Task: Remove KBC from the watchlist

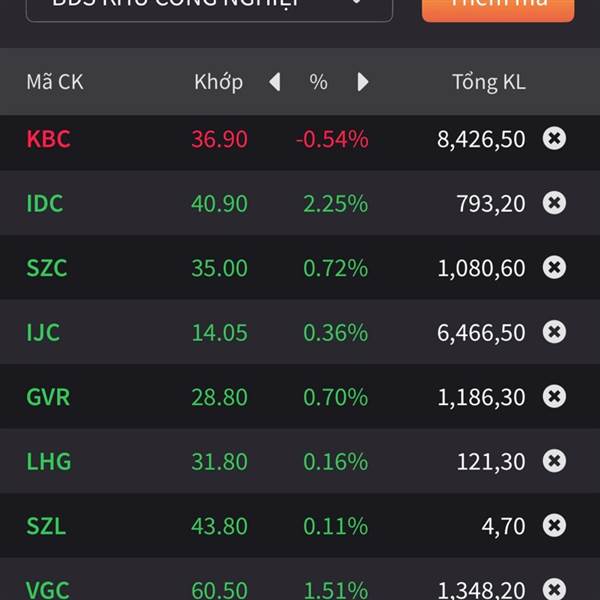Action: point(554,138)
